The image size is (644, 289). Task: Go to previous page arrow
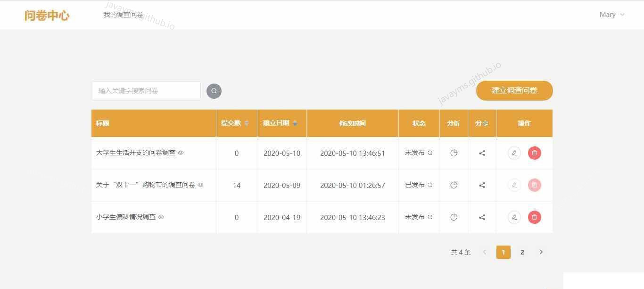(x=484, y=252)
